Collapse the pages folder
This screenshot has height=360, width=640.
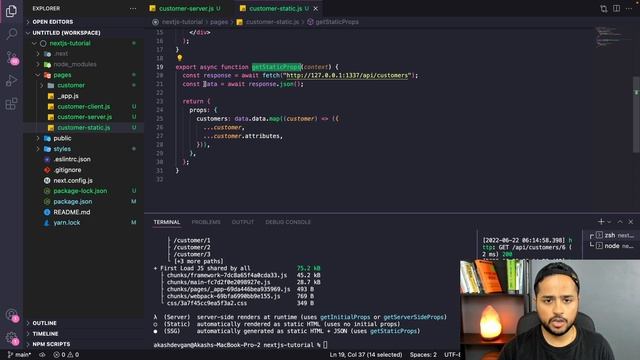pos(62,75)
